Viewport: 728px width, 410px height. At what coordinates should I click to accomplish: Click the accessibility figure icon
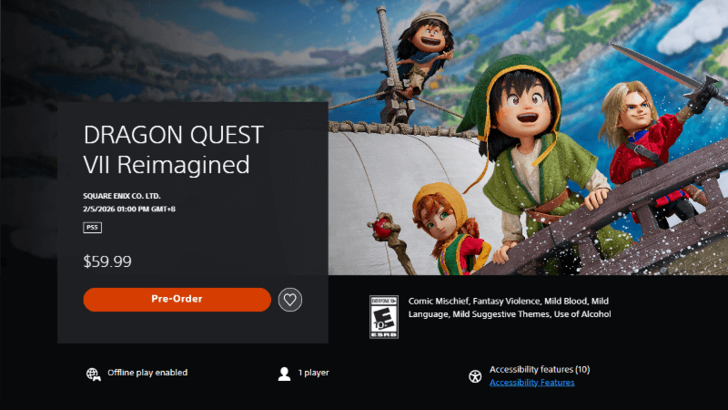point(475,376)
